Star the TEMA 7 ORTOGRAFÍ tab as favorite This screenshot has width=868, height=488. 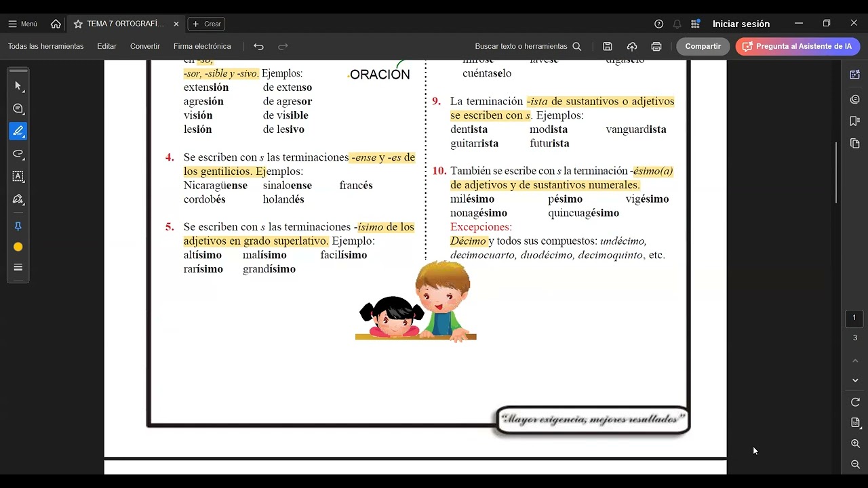(x=78, y=24)
